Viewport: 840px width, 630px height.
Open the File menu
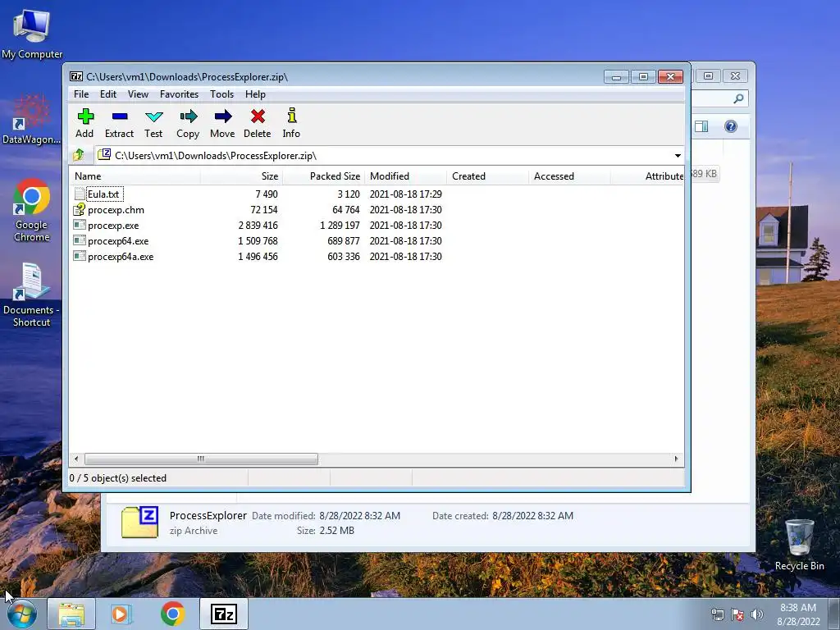(81, 94)
